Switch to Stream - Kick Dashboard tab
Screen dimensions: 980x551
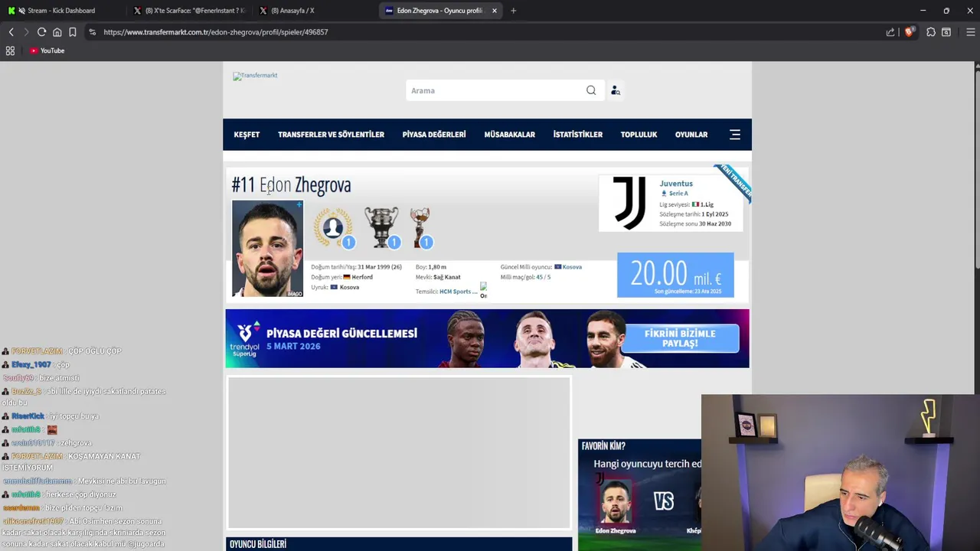(x=60, y=11)
